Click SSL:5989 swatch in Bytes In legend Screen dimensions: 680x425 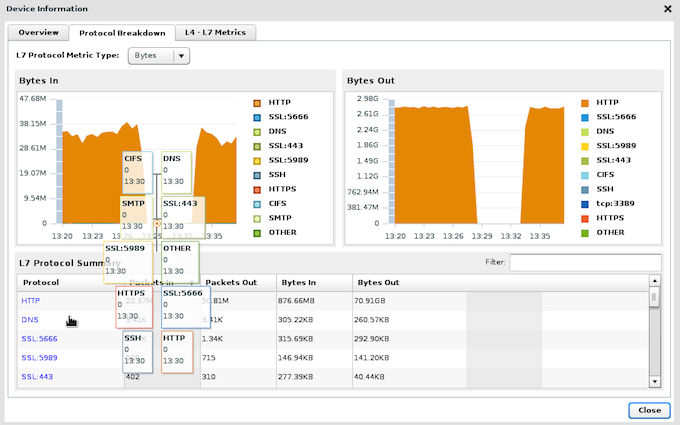257,160
